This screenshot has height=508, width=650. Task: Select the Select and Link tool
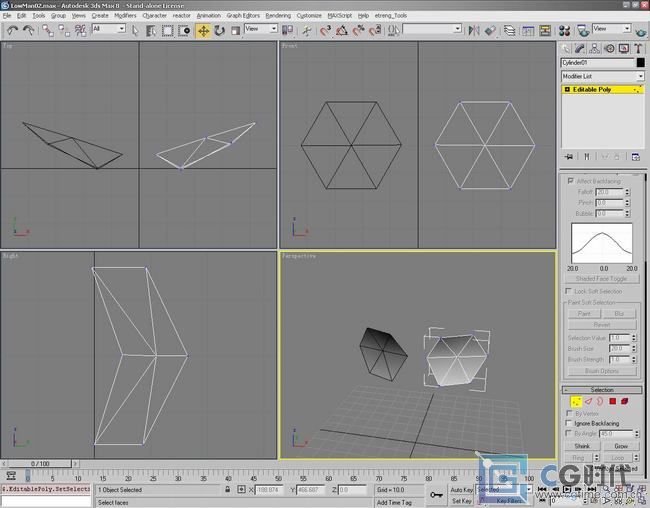tap(48, 30)
